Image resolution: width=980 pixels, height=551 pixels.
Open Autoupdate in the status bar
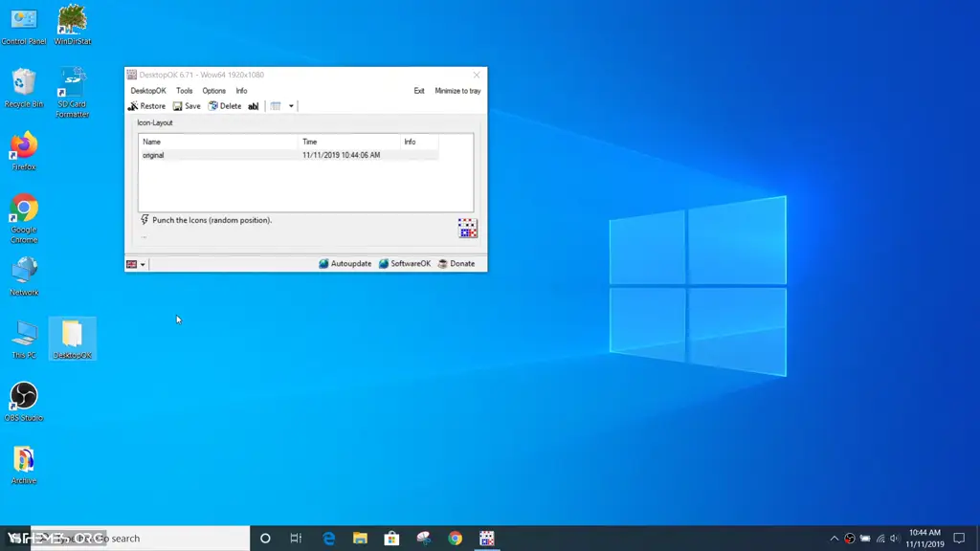point(345,264)
